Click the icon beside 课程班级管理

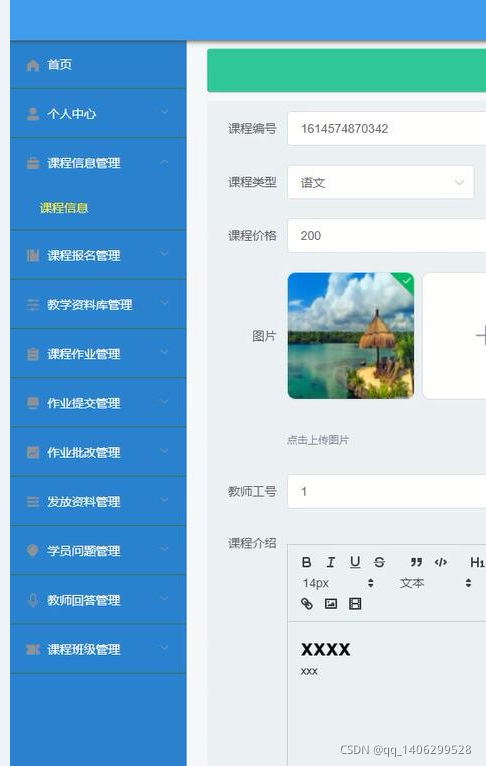[x=33, y=649]
